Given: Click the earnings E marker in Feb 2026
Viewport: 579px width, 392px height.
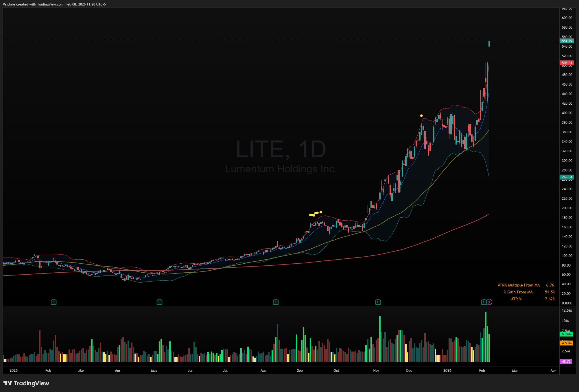Looking at the screenshot, I should (484, 302).
